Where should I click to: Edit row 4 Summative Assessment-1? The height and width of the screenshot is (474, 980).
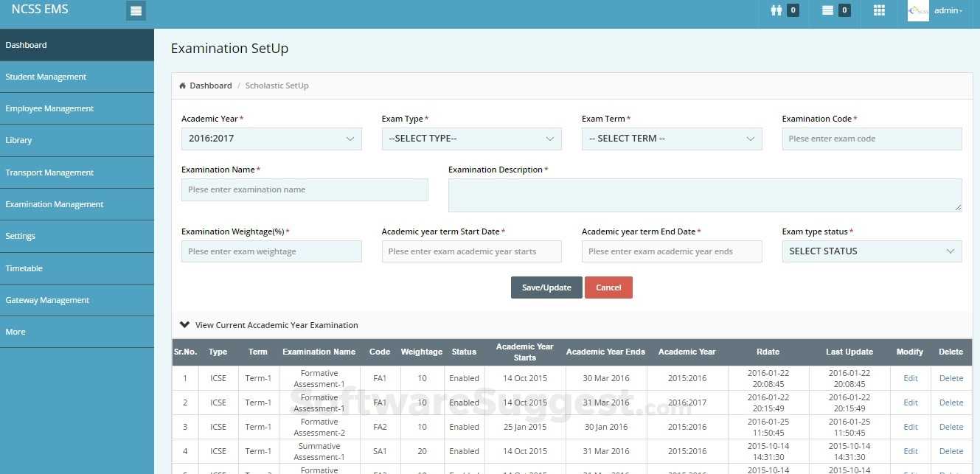pyautogui.click(x=911, y=451)
